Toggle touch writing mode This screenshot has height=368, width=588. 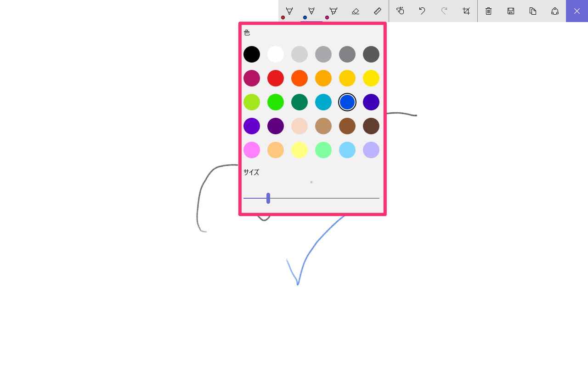point(400,11)
